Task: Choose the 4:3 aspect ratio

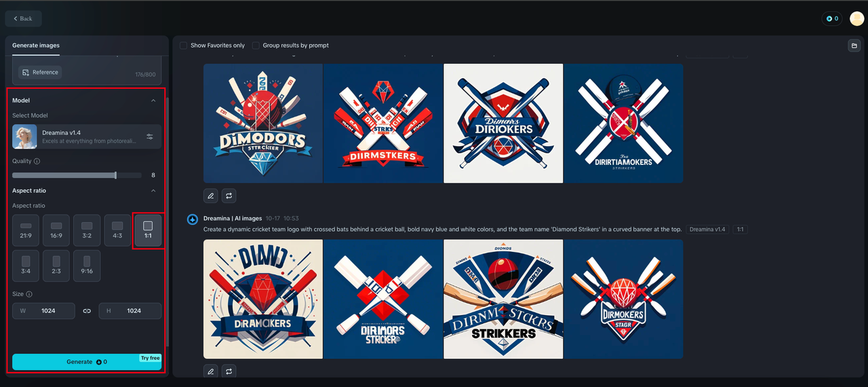Action: pos(117,230)
